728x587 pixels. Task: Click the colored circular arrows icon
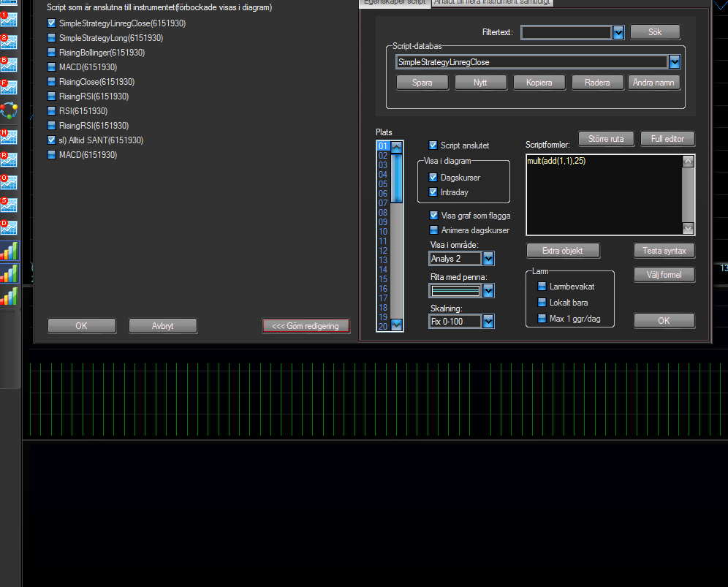pyautogui.click(x=9, y=110)
